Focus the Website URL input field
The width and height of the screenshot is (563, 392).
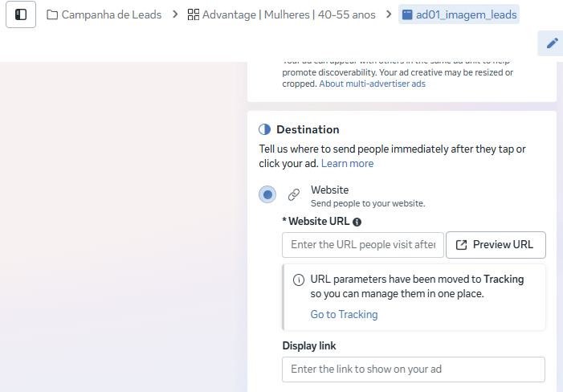(362, 244)
